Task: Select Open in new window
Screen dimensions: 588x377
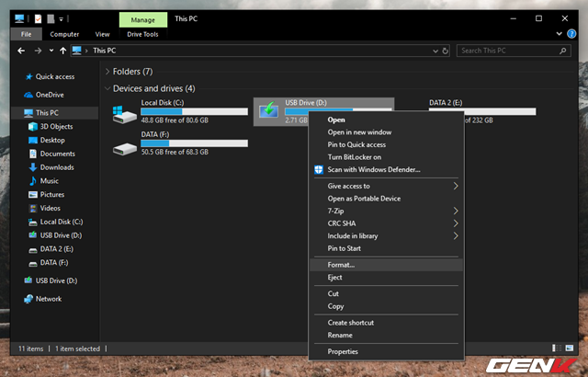Action: [386, 132]
